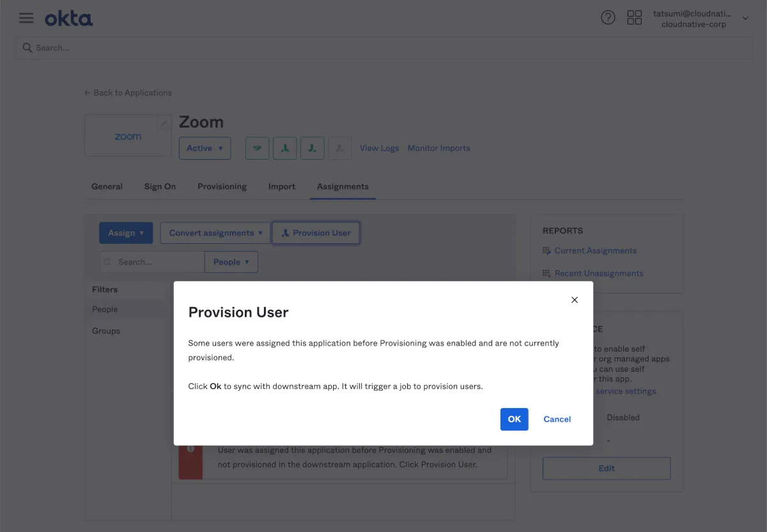Open the Convert assignments dropdown
Image resolution: width=767 pixels, height=532 pixels.
(216, 233)
